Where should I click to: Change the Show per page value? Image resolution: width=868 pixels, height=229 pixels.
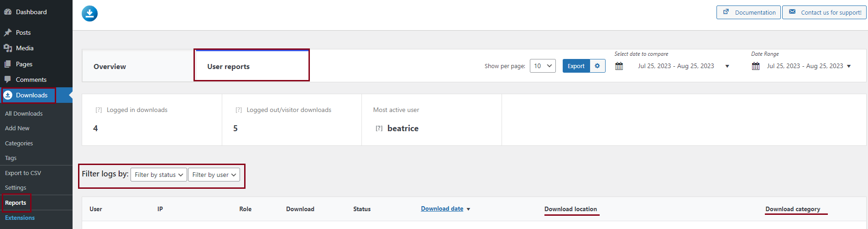coord(543,66)
